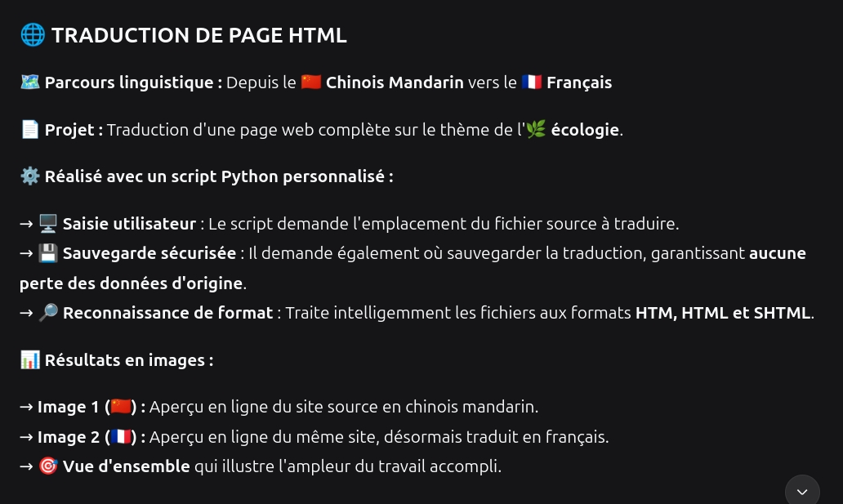Image resolution: width=843 pixels, height=504 pixels.
Task: Click the bold text HTM, HTML et SHTML
Action: click(x=723, y=313)
